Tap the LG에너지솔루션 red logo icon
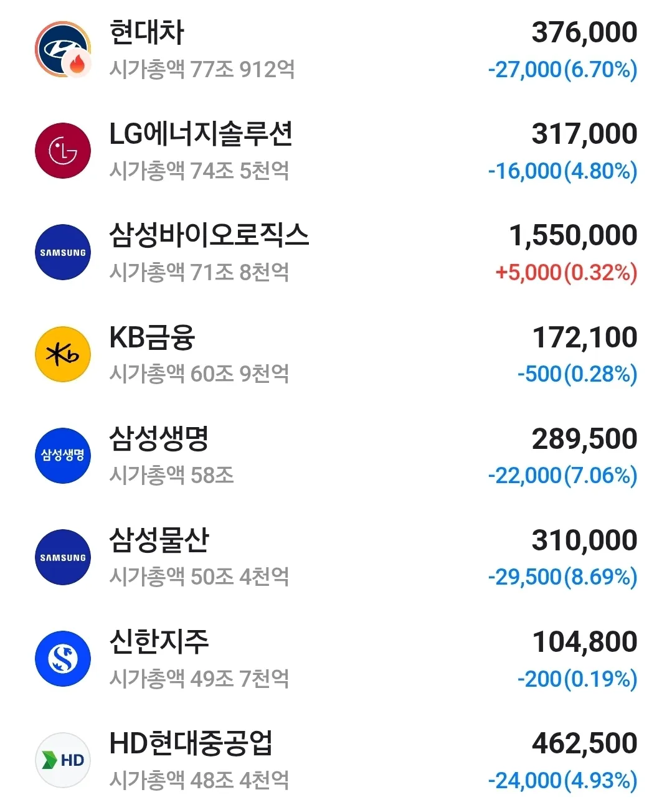The width and height of the screenshot is (672, 810). coord(63,151)
